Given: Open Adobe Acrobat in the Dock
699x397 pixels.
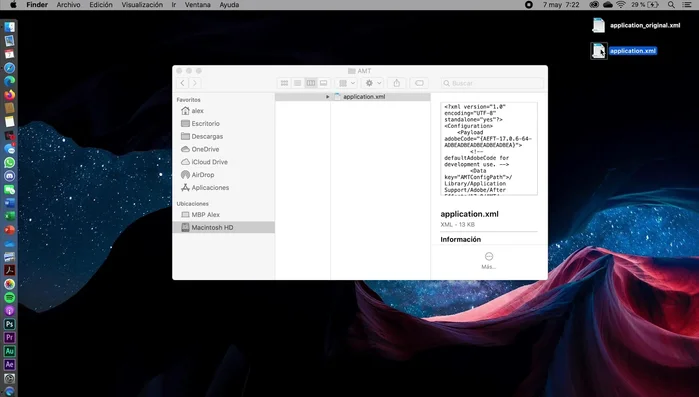Looking at the screenshot, I should [x=9, y=270].
